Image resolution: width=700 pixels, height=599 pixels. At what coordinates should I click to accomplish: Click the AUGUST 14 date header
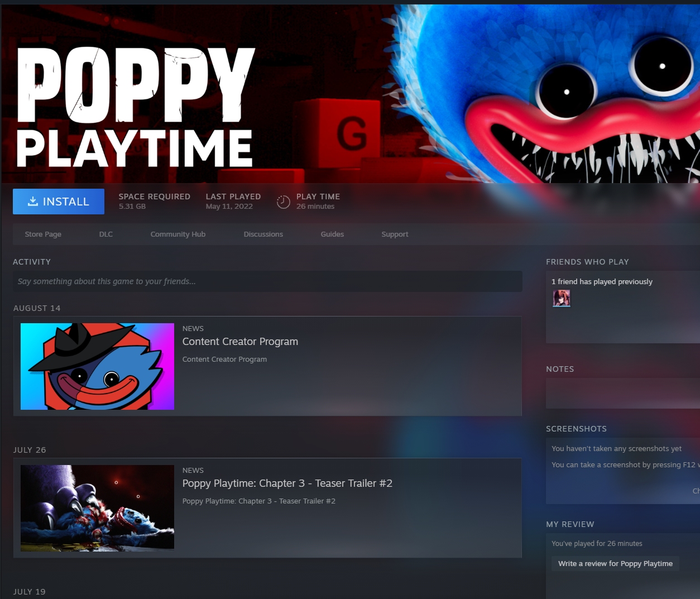37,308
